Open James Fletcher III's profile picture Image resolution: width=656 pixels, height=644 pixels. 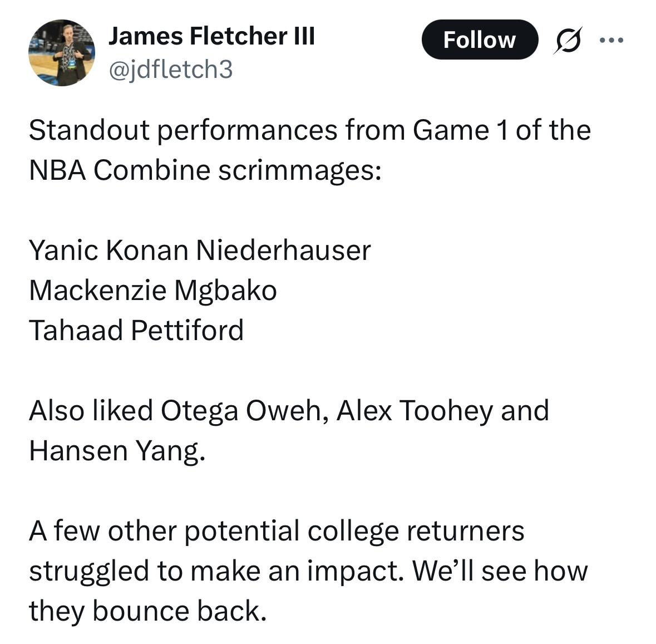[x=62, y=53]
